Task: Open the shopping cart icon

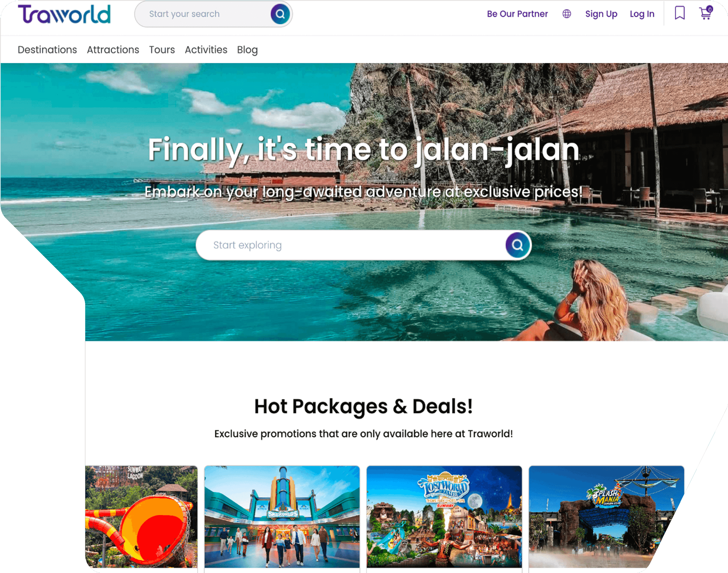Action: (x=706, y=13)
